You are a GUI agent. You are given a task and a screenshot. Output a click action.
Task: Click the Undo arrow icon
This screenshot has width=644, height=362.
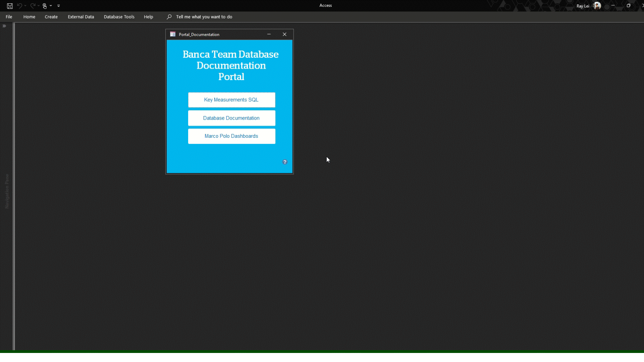point(19,6)
